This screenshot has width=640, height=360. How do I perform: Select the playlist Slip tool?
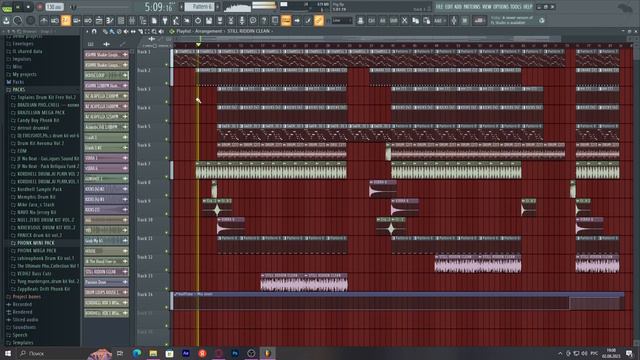[x=133, y=31]
